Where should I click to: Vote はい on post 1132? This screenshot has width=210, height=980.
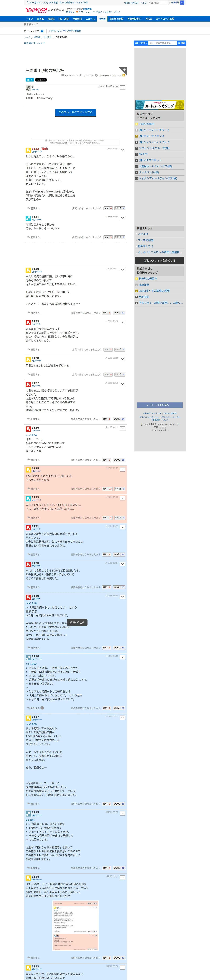(x=108, y=208)
